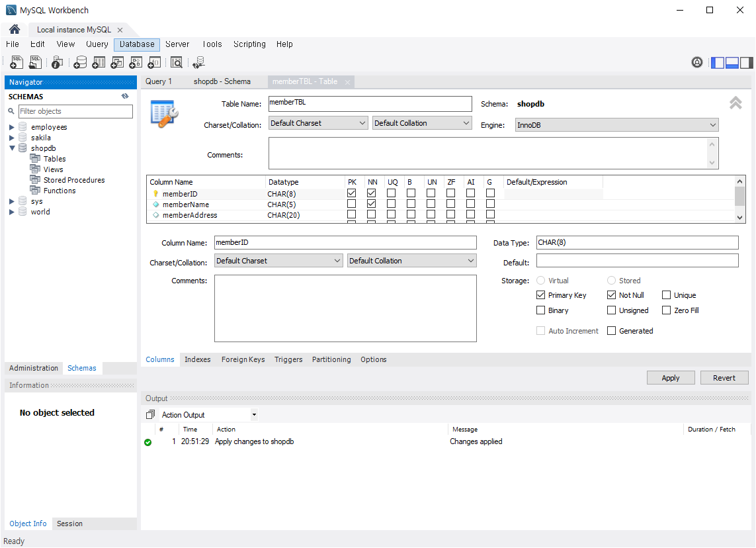This screenshot has width=756, height=548.
Task: Toggle the left sidebar panel icon
Action: coord(718,63)
